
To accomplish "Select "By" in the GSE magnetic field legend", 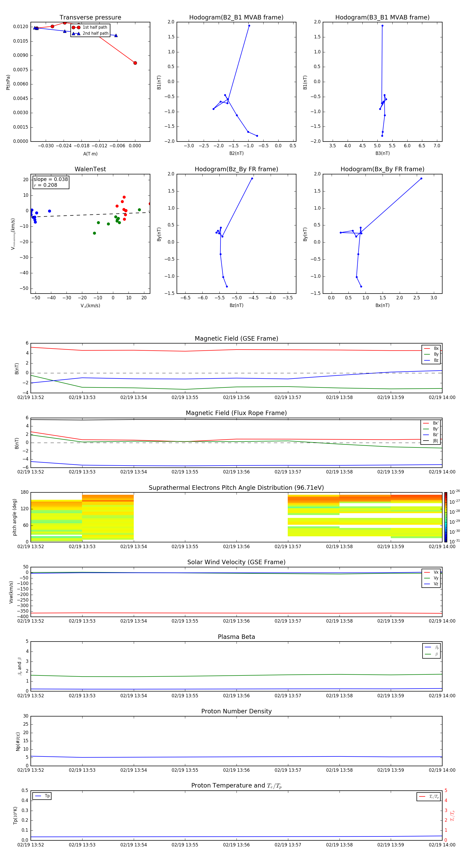I will pyautogui.click(x=431, y=354).
